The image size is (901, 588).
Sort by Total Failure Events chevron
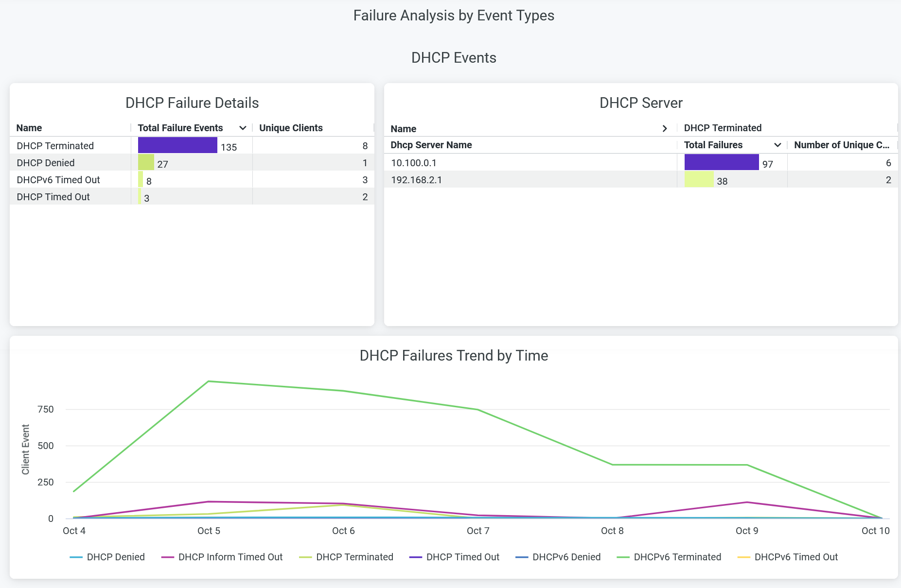[243, 128]
